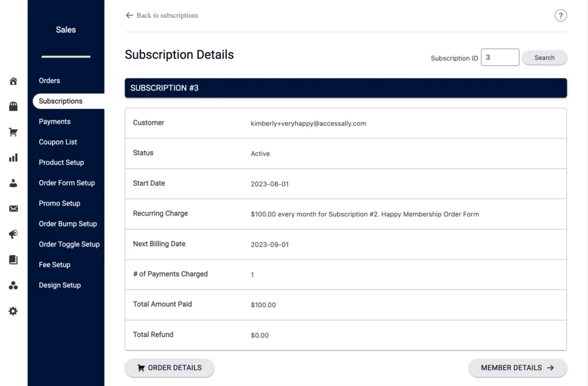Open the Product Setup page
This screenshot has width=588, height=386.
pyautogui.click(x=61, y=162)
